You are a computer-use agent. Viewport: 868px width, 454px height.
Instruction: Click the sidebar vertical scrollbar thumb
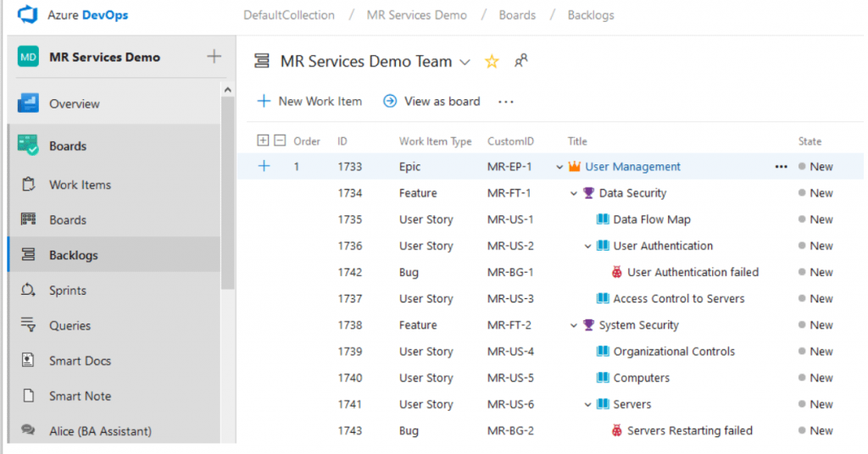227,192
